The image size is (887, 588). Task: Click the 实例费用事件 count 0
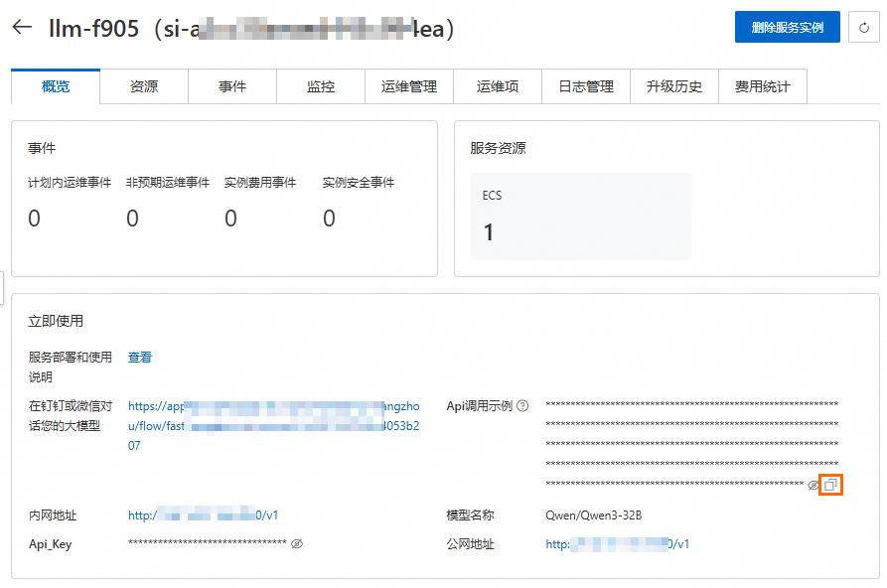[x=230, y=219]
